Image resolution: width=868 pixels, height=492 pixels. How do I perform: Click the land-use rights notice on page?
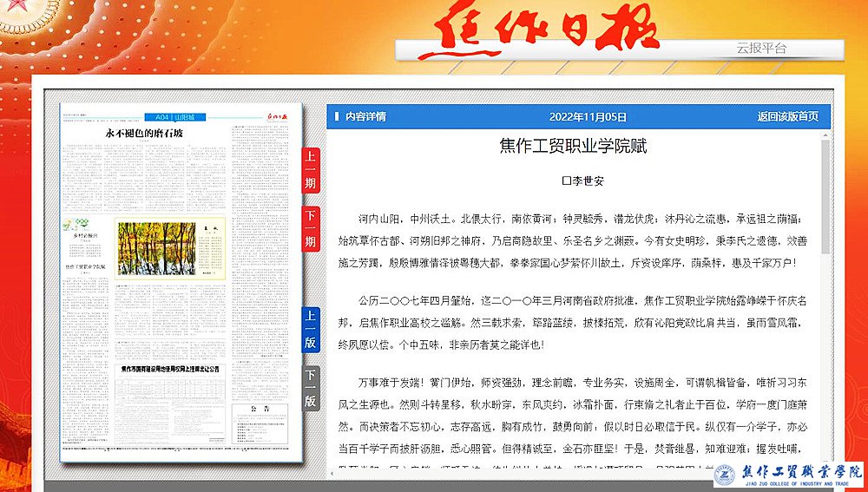pyautogui.click(x=170, y=403)
